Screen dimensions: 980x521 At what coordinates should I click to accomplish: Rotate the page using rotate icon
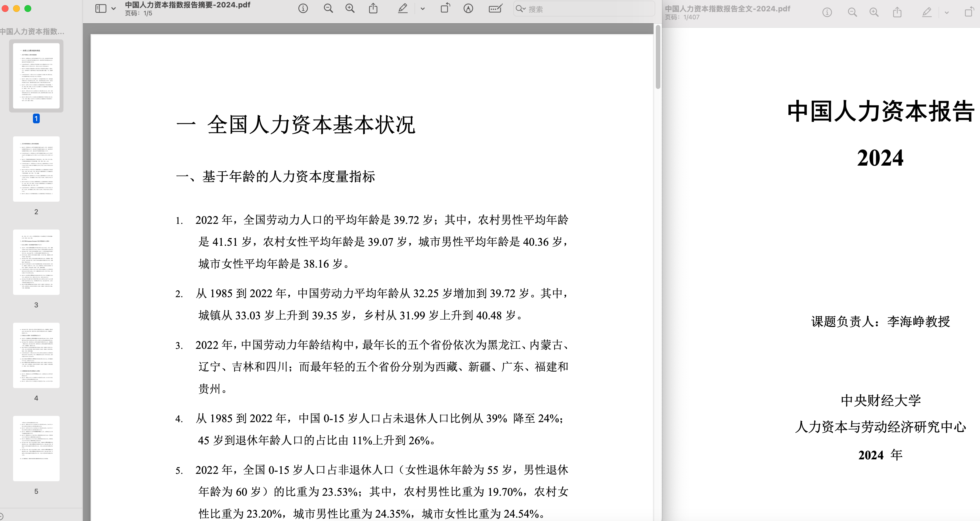click(x=445, y=8)
